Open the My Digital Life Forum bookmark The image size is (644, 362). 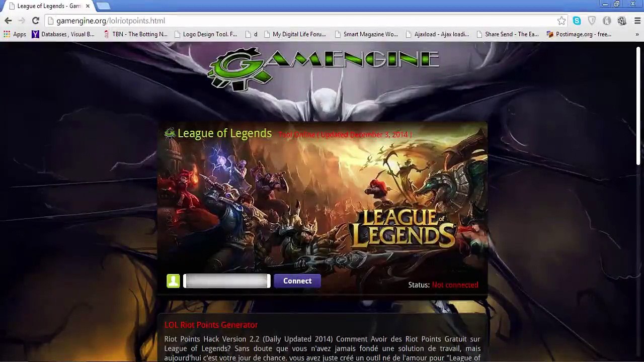[295, 34]
